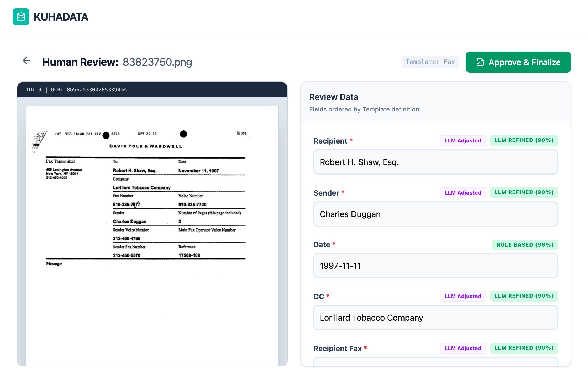The image size is (588, 368).
Task: Click the LLM Adjusted badge for Sender
Action: click(x=463, y=193)
